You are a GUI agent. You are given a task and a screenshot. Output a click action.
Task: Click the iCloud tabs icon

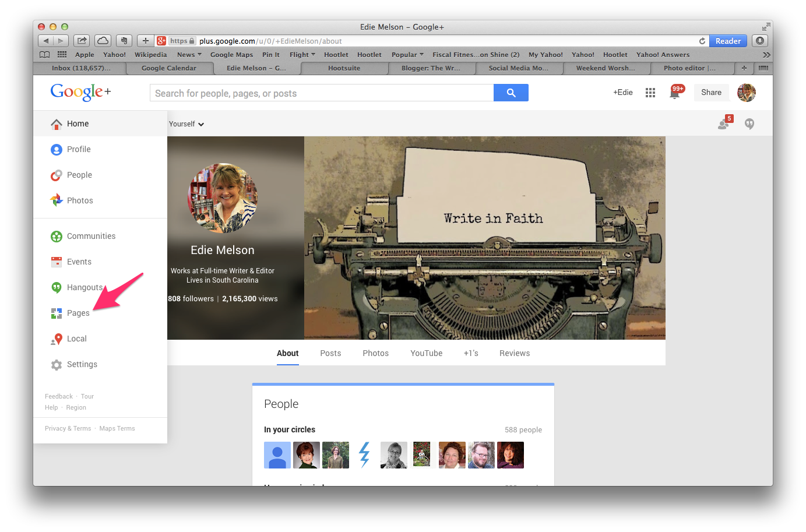click(x=103, y=41)
